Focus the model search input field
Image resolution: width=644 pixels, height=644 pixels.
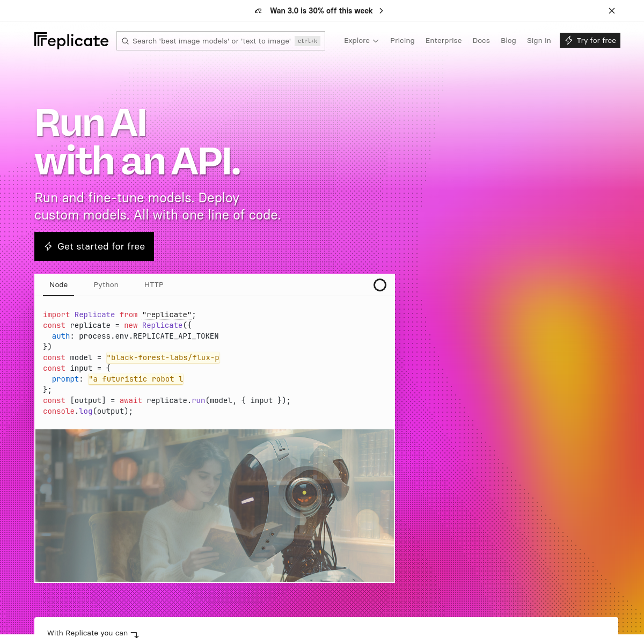pyautogui.click(x=221, y=41)
